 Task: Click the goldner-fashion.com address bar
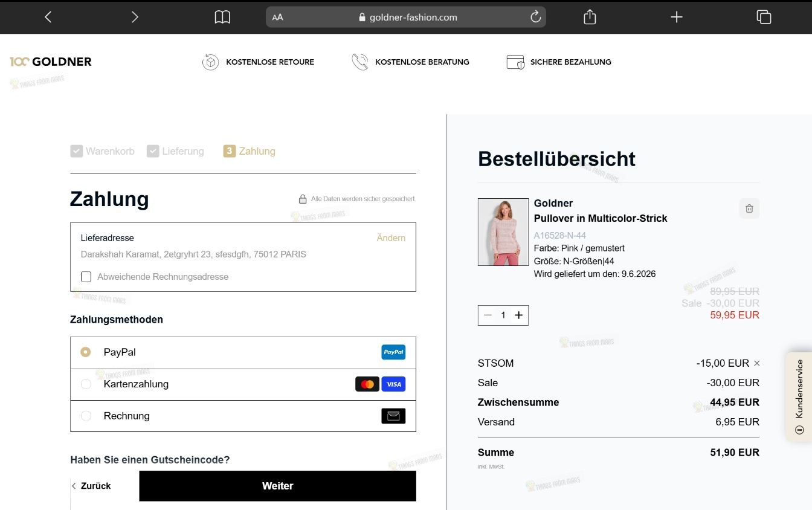[406, 17]
